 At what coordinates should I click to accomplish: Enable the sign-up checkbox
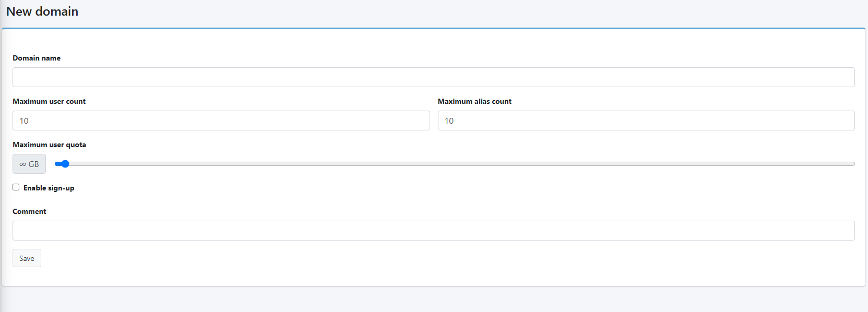tap(16, 187)
